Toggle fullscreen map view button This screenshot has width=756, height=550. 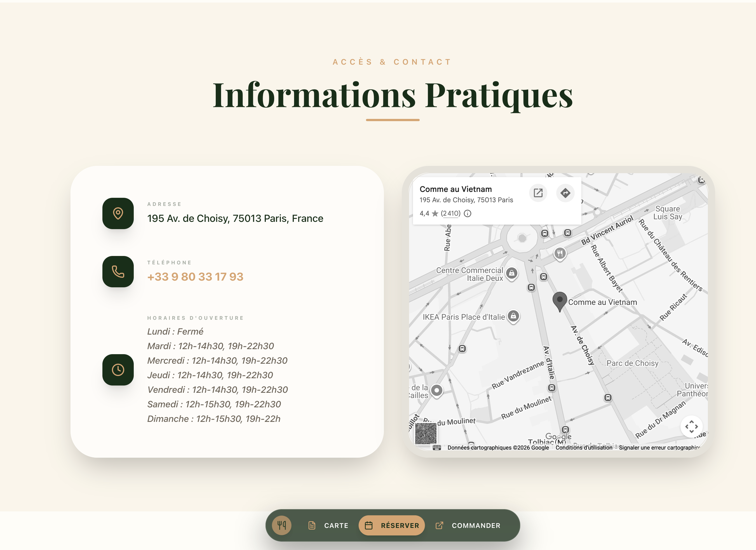coord(692,426)
